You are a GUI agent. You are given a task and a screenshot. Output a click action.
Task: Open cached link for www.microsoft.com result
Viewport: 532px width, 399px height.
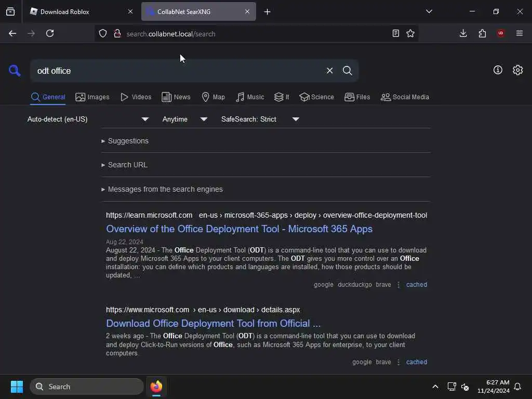point(417,362)
